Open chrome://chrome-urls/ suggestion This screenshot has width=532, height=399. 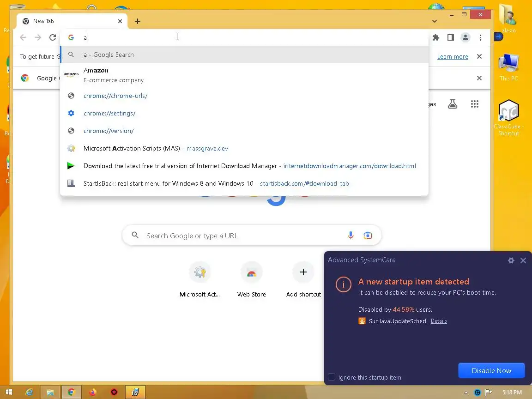click(x=244, y=96)
